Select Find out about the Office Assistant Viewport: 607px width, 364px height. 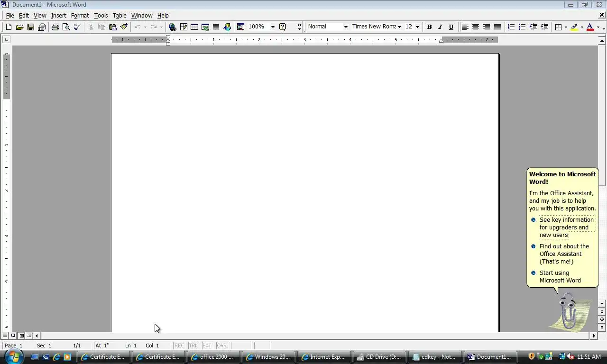pyautogui.click(x=564, y=254)
